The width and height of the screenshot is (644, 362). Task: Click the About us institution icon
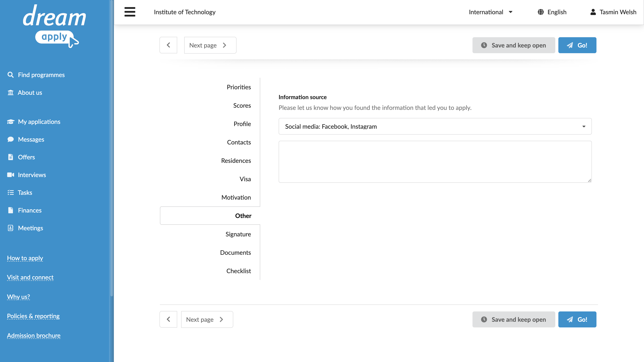[x=11, y=92]
